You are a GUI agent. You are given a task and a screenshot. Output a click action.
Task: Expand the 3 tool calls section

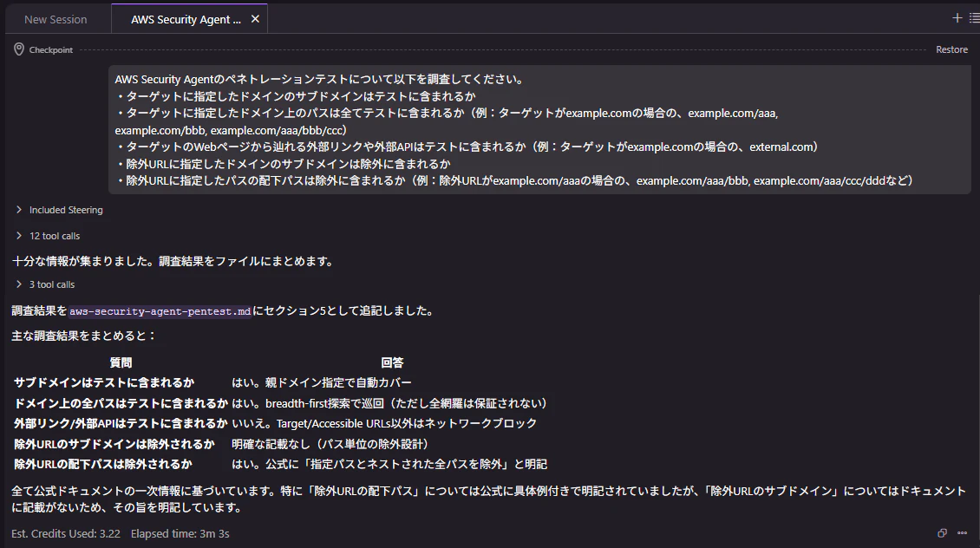45,284
